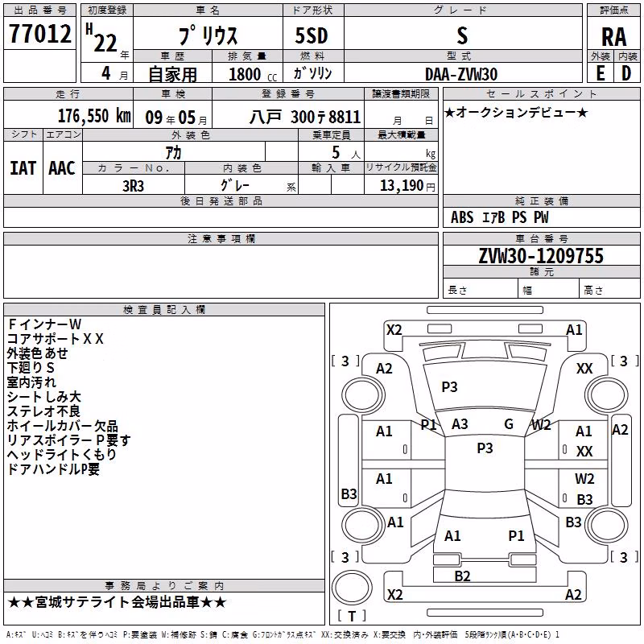
Task: Click the engine displacement 1800 cc
Action: [253, 74]
